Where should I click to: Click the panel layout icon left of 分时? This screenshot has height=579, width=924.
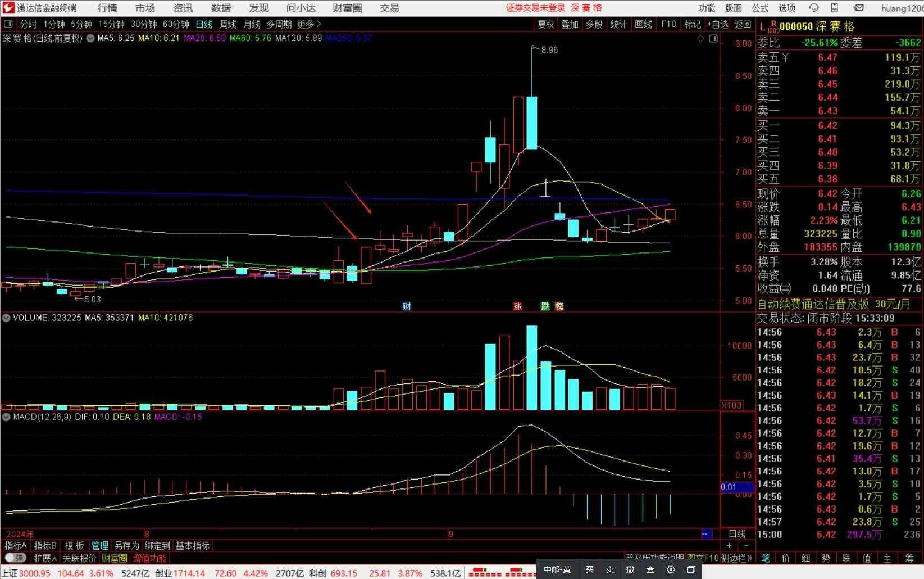tap(8, 24)
